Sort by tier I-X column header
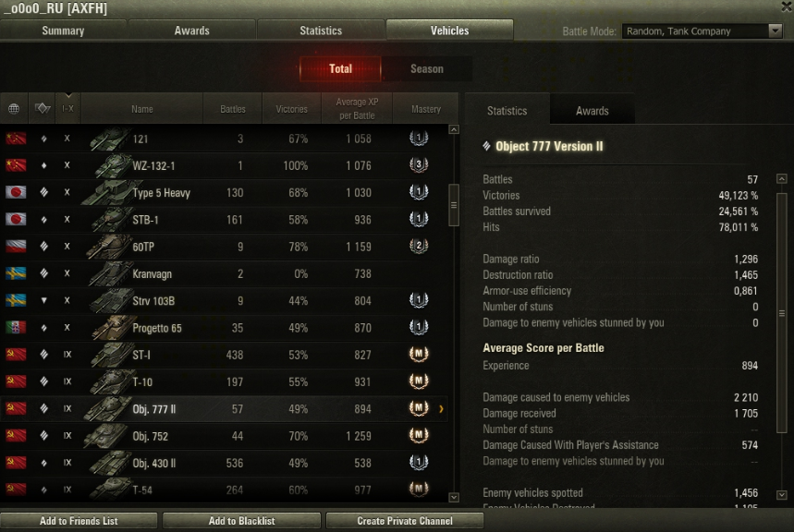794x532 pixels. [67, 108]
